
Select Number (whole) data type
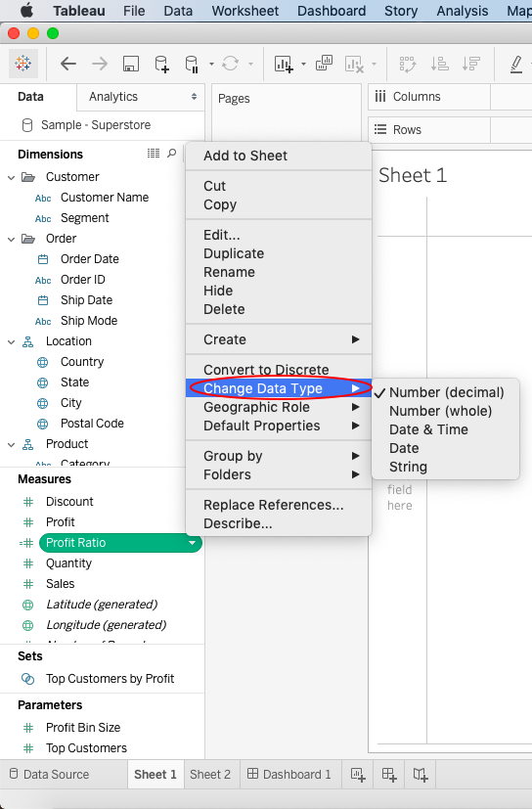pos(440,411)
